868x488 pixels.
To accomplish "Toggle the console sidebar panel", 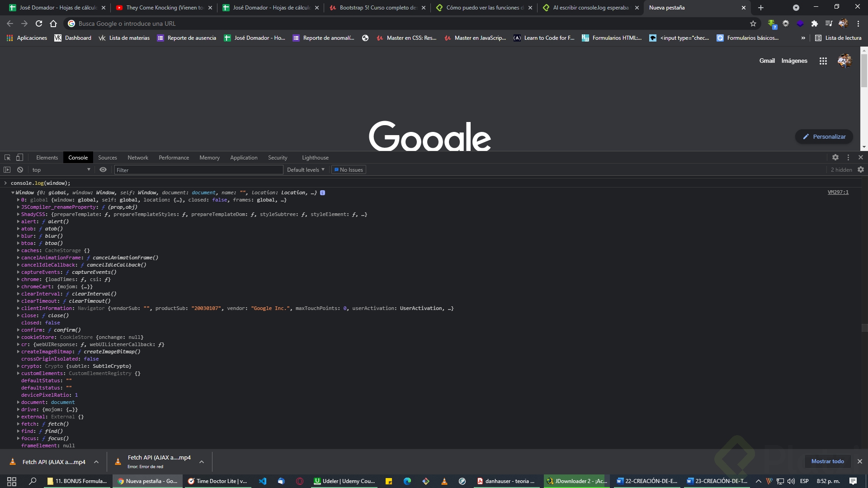I will tap(7, 170).
